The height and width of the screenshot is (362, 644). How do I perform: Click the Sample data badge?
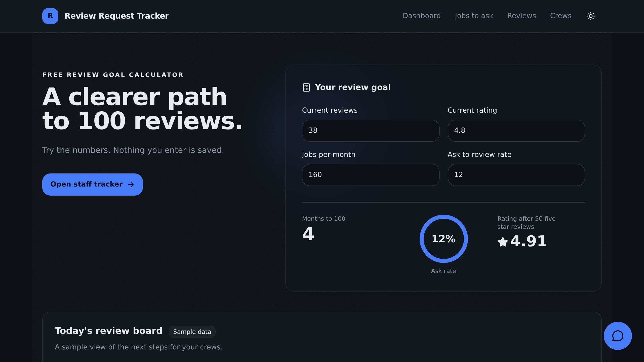coord(192,332)
